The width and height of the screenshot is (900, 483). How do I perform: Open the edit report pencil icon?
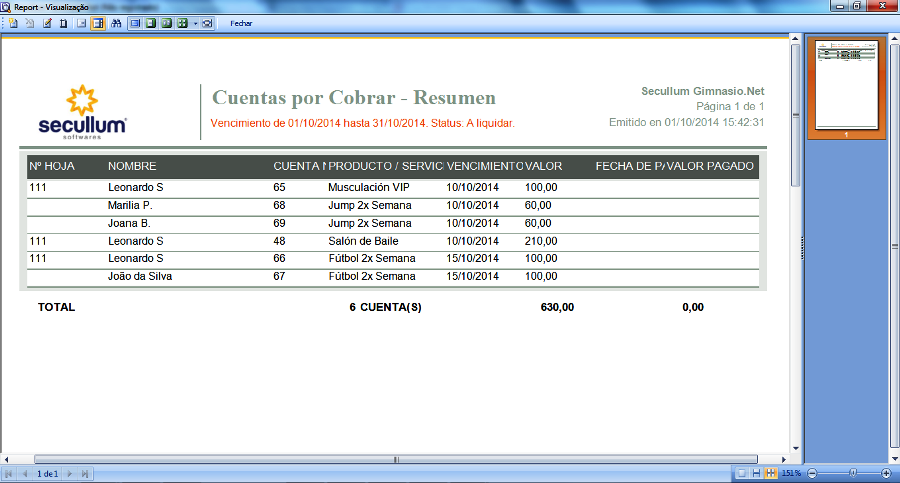click(47, 24)
